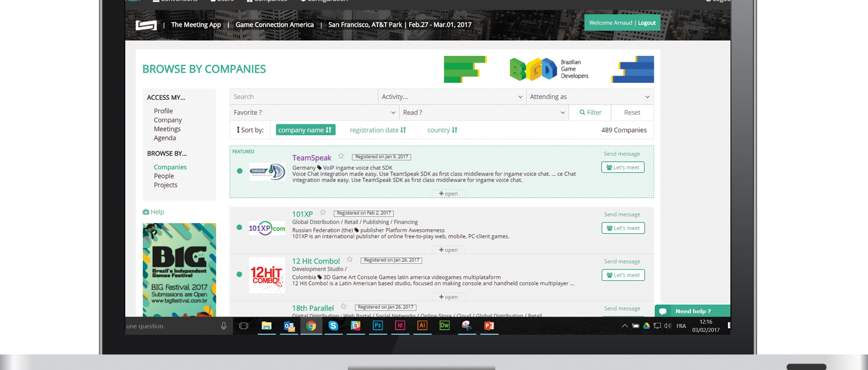The width and height of the screenshot is (868, 370).
Task: Toggle favorite star for 12 Hit Combo!
Action: [x=350, y=260]
